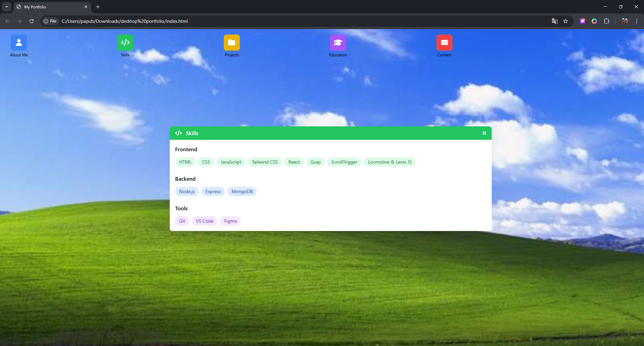Open a new browser tab
Viewport: 644px width, 346px height.
pos(98,7)
